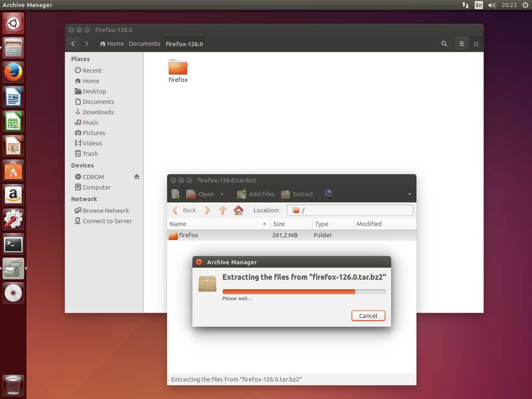Open the Terminal from the launcher
The height and width of the screenshot is (399, 532).
pos(13,244)
